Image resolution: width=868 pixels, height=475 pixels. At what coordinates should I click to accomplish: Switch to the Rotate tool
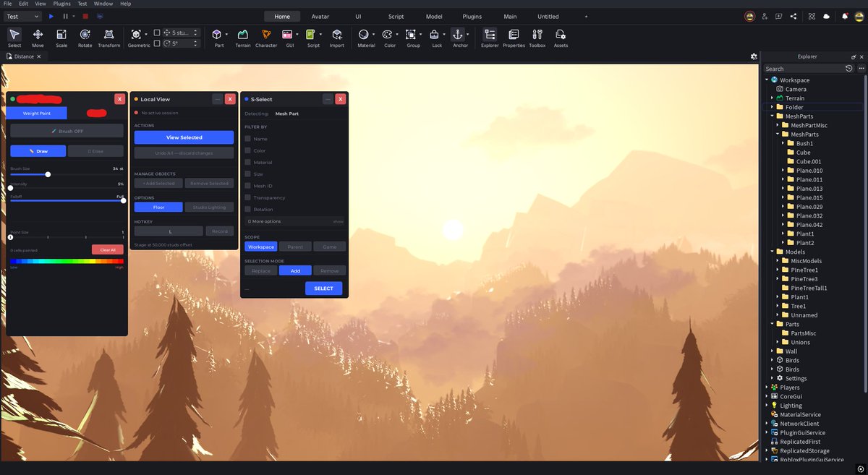click(x=85, y=37)
